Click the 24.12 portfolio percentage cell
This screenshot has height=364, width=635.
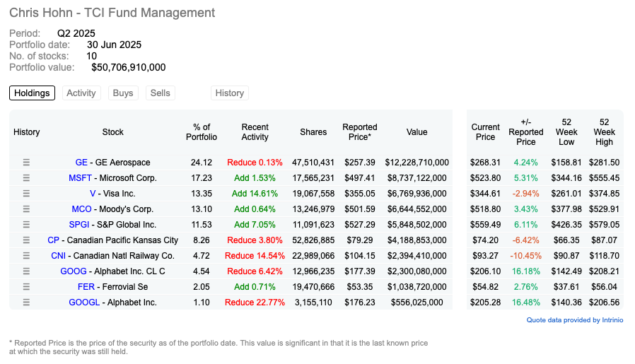[x=202, y=163]
